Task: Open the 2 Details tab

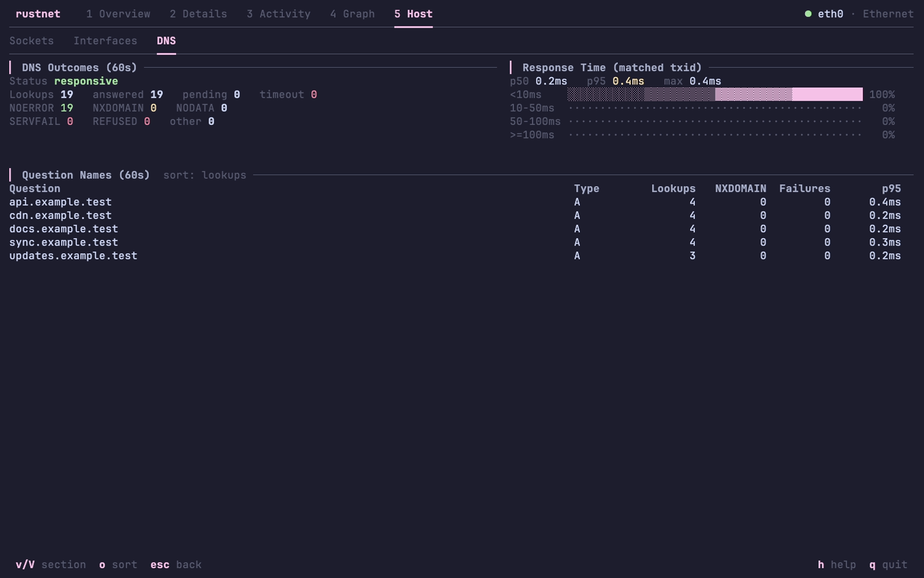Action: click(198, 14)
